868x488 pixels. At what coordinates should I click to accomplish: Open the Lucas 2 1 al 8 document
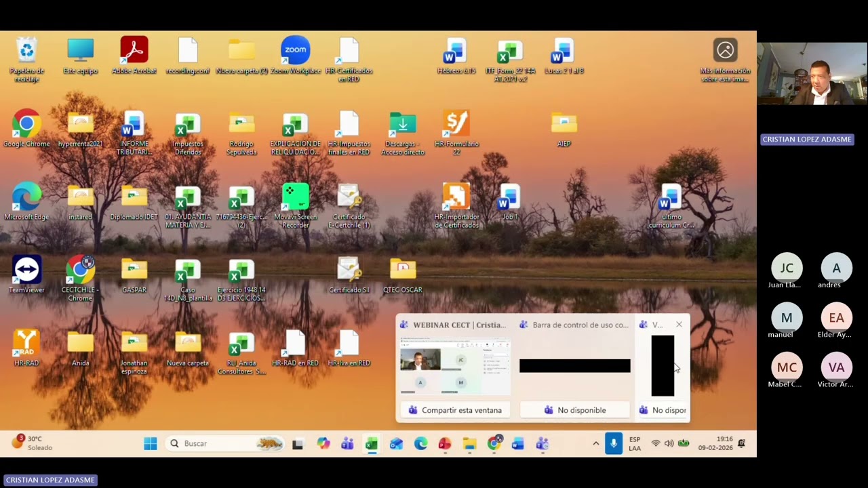pyautogui.click(x=564, y=56)
